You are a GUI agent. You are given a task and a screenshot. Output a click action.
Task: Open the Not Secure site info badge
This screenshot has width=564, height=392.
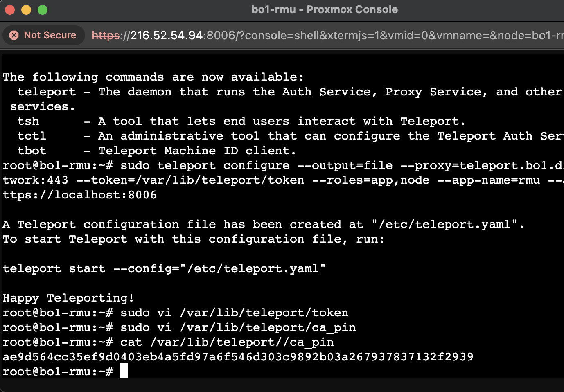click(x=43, y=35)
